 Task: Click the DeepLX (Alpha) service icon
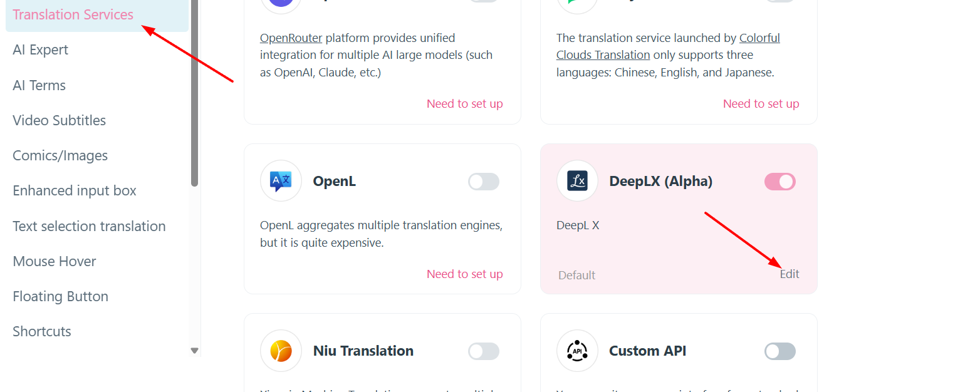click(x=577, y=181)
